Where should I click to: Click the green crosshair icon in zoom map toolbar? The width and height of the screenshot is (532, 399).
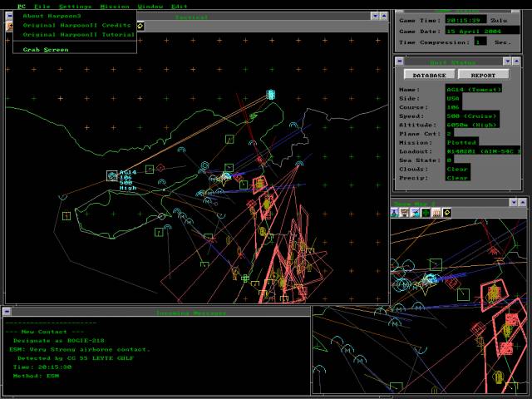coord(426,213)
